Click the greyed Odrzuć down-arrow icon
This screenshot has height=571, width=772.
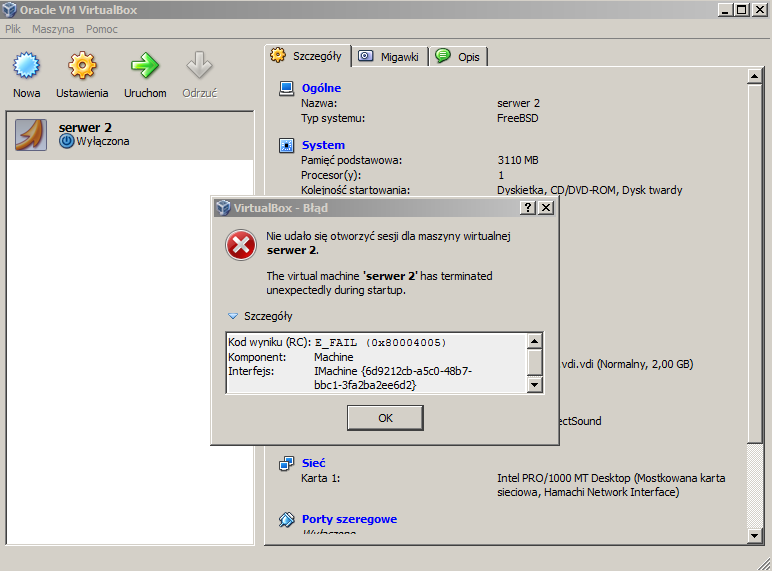click(x=199, y=65)
